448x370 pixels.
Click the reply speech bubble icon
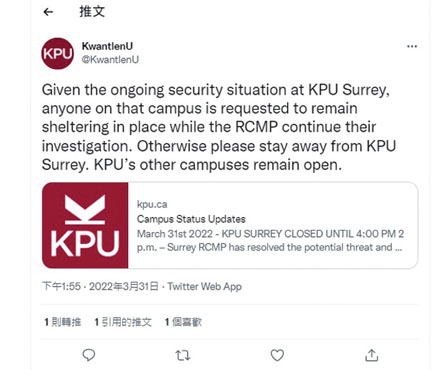(89, 355)
